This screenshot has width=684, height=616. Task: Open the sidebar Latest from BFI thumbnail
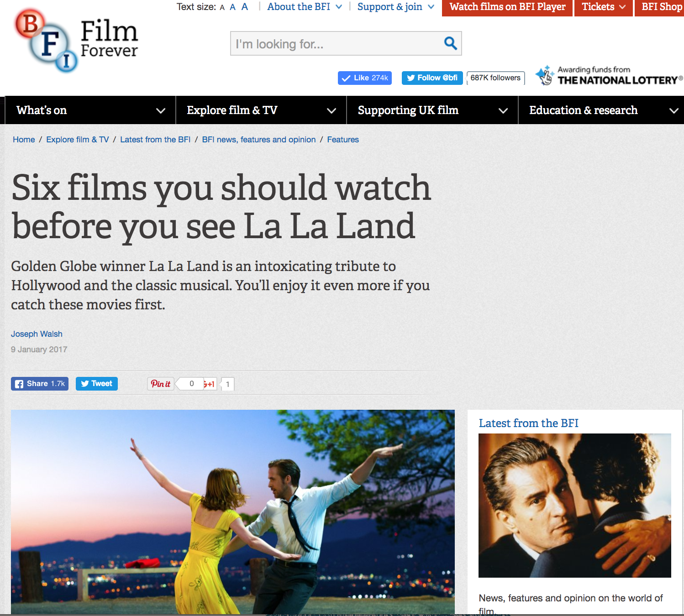pos(575,506)
